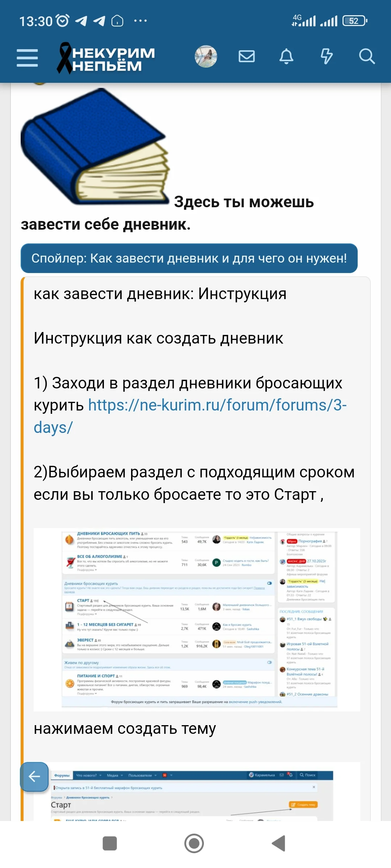The width and height of the screenshot is (391, 868).
Task: Open private messages envelope icon
Action: click(x=247, y=56)
